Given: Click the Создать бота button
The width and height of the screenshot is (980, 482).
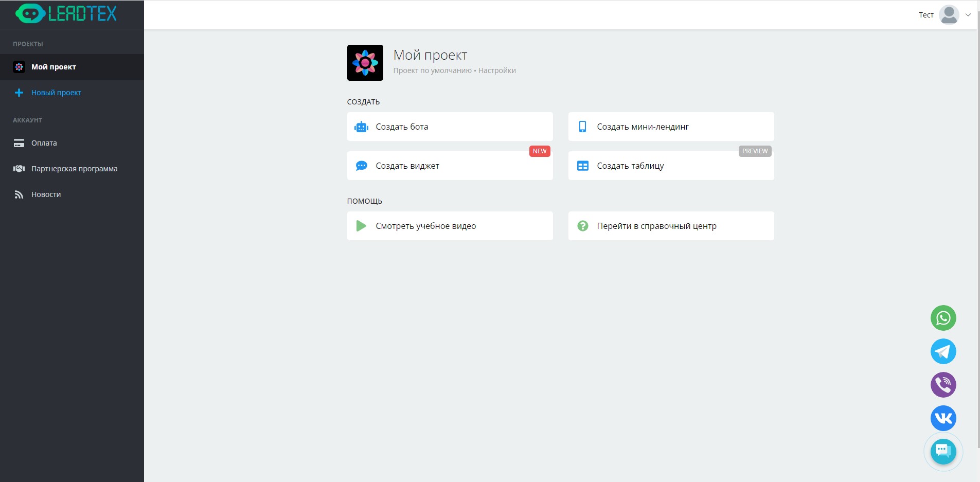Looking at the screenshot, I should click(450, 127).
